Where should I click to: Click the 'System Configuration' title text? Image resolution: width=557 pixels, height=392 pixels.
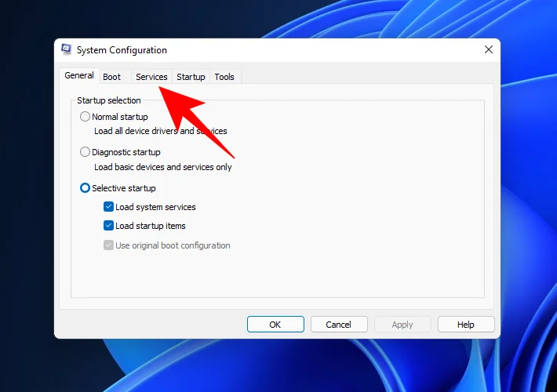(x=122, y=50)
